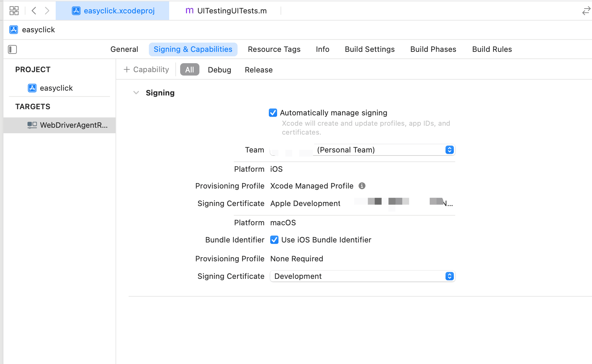Click the PROJECT header label
Viewport: 592px width, 364px height.
click(x=33, y=69)
